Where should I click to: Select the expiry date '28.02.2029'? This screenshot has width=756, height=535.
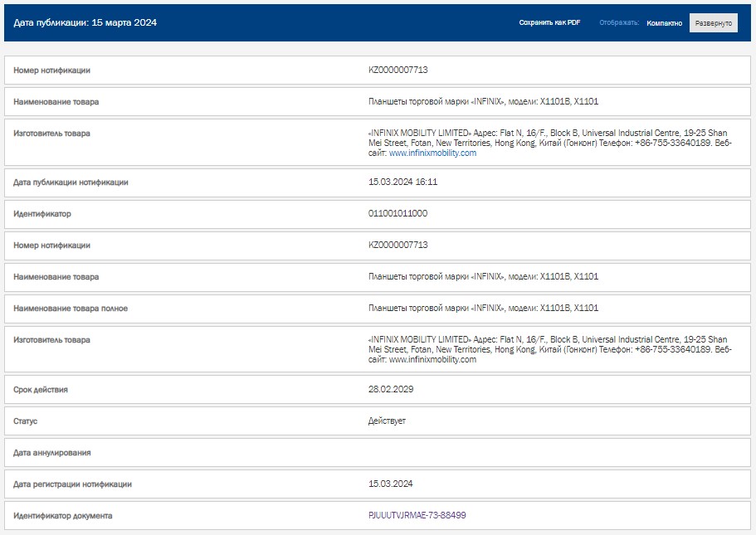(x=391, y=389)
